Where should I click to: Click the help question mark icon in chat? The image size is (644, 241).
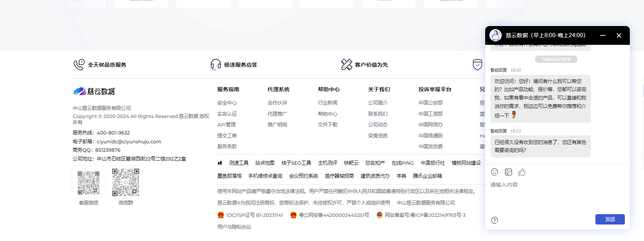494,220
